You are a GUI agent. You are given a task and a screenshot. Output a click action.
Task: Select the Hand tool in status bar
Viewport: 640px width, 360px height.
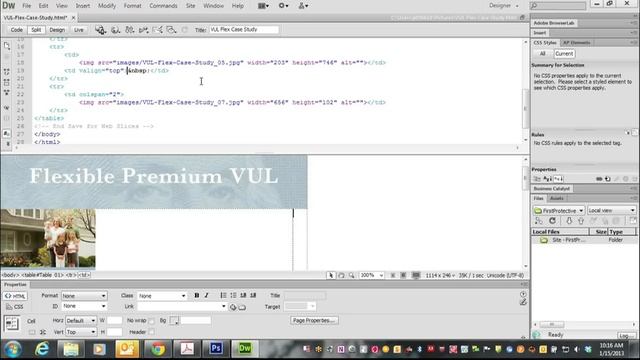(341, 276)
